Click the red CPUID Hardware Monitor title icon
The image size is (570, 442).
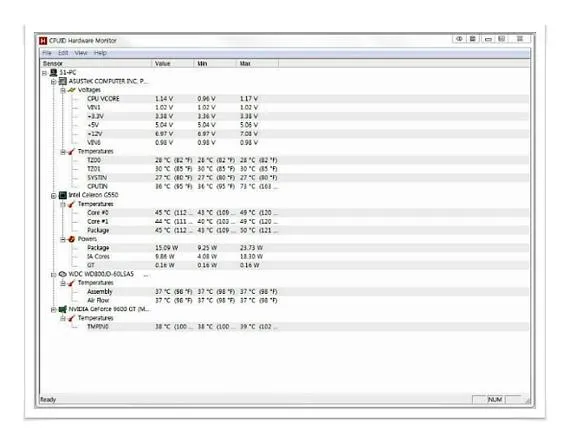(x=43, y=40)
